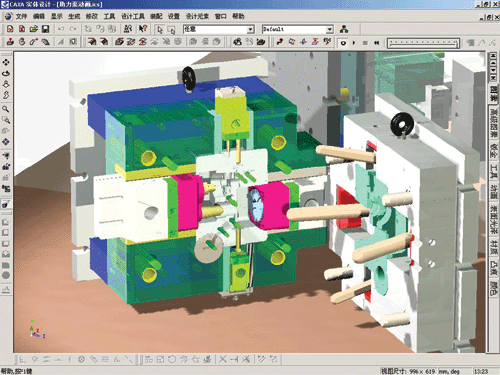The width and height of the screenshot is (500, 375).
Task: Toggle the animation on/off button before Play
Action: point(343,43)
